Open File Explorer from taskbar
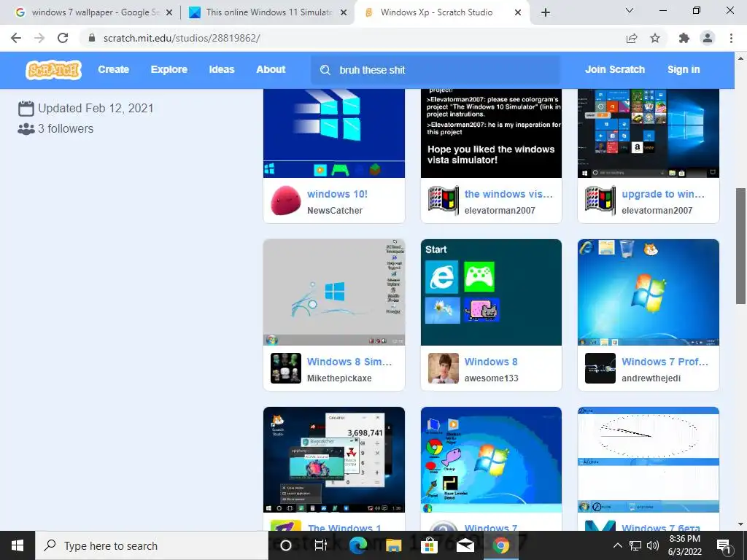The image size is (747, 560). 393,545
